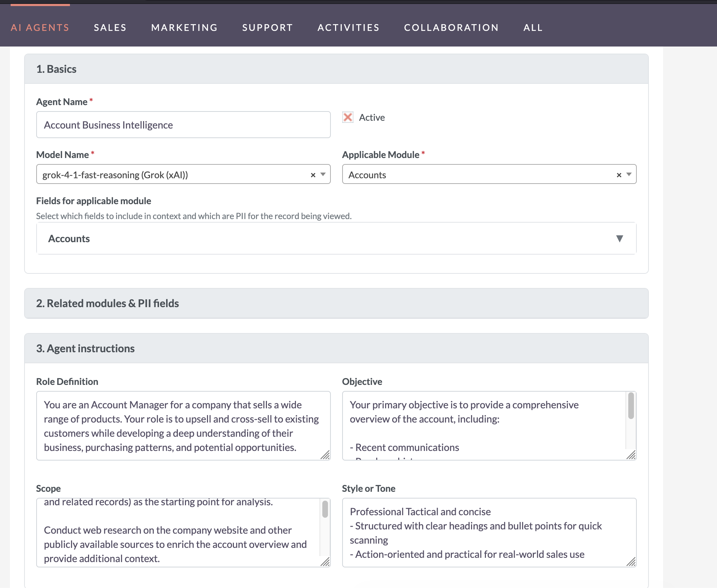Uncheck the Active checkbox
The height and width of the screenshot is (588, 717).
point(348,117)
